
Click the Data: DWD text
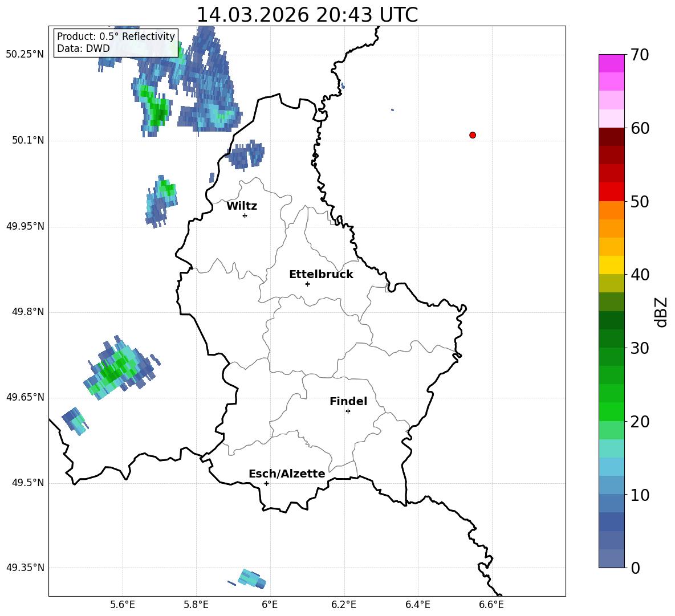pyautogui.click(x=83, y=48)
